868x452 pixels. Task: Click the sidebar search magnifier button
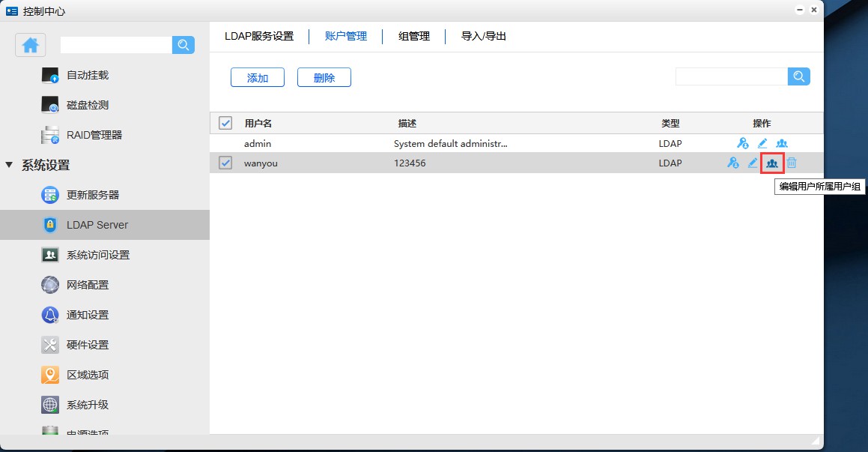183,45
